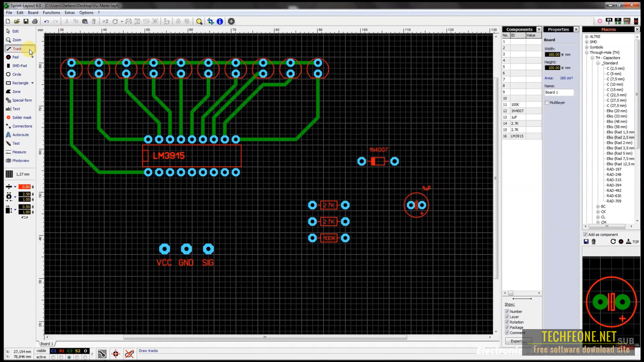Click the magnifier search icon in toolbar
Viewport: 644px width, 362px height.
pos(199,21)
